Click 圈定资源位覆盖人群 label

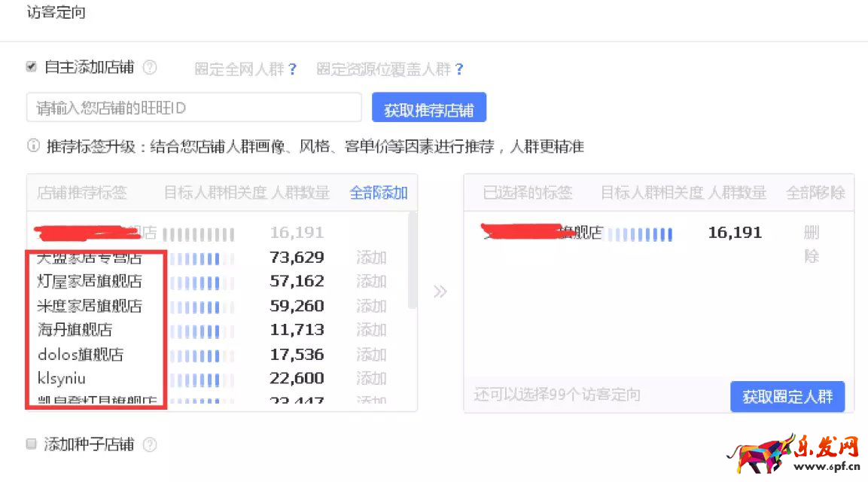coord(384,69)
